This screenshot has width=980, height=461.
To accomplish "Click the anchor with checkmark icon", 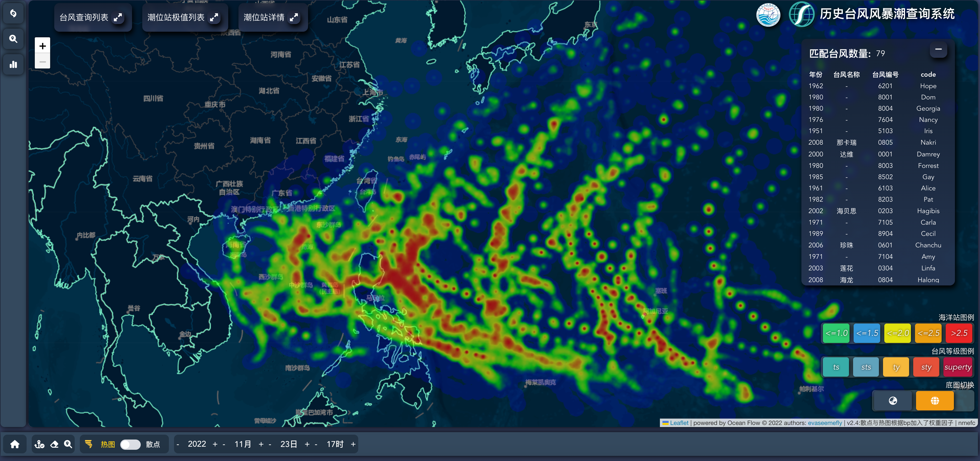I will [x=40, y=444].
